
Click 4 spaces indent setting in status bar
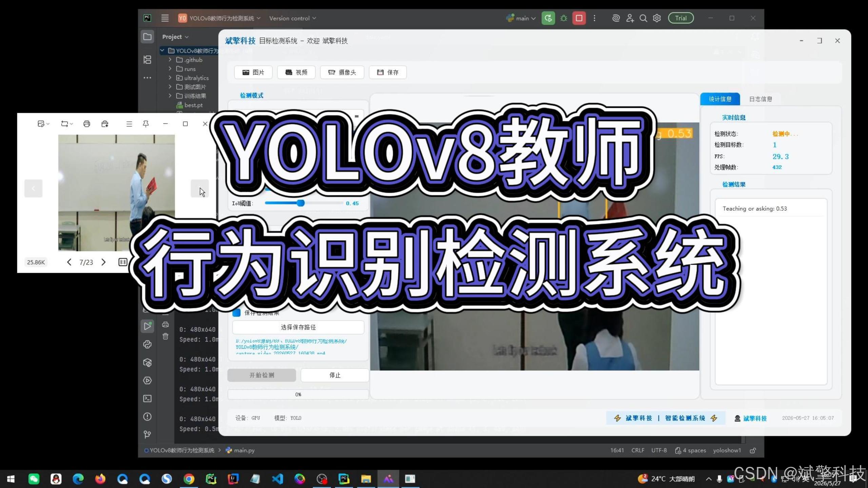click(x=690, y=450)
